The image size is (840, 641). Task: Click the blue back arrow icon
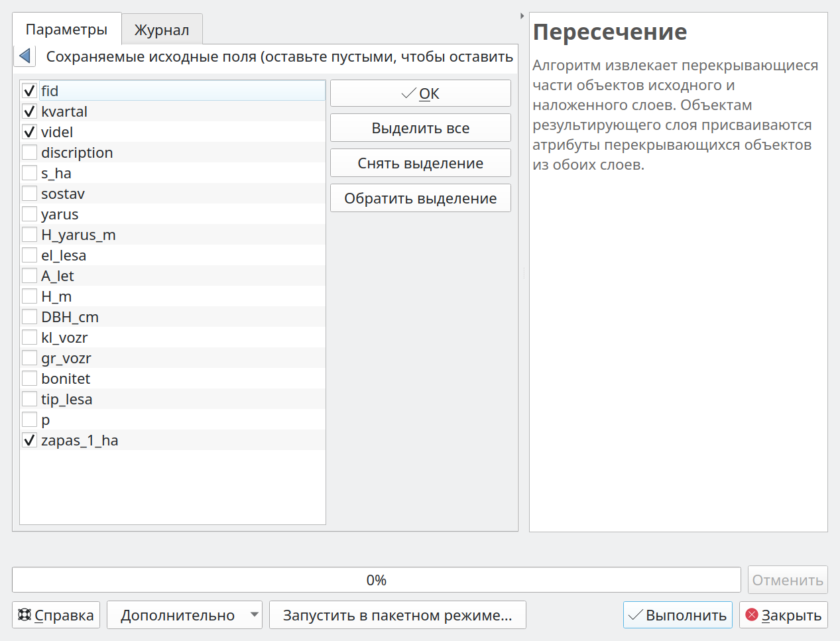pos(25,56)
